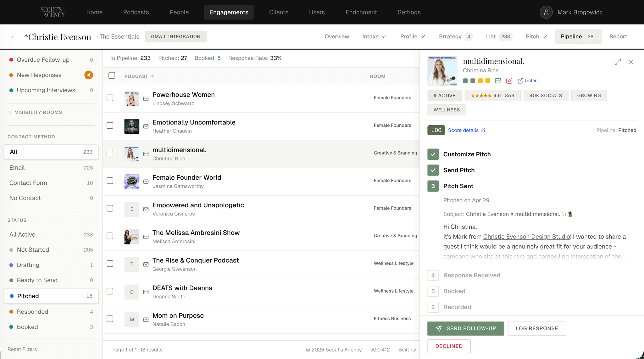644x359 pixels.
Task: Click the Log Response button
Action: point(537,328)
